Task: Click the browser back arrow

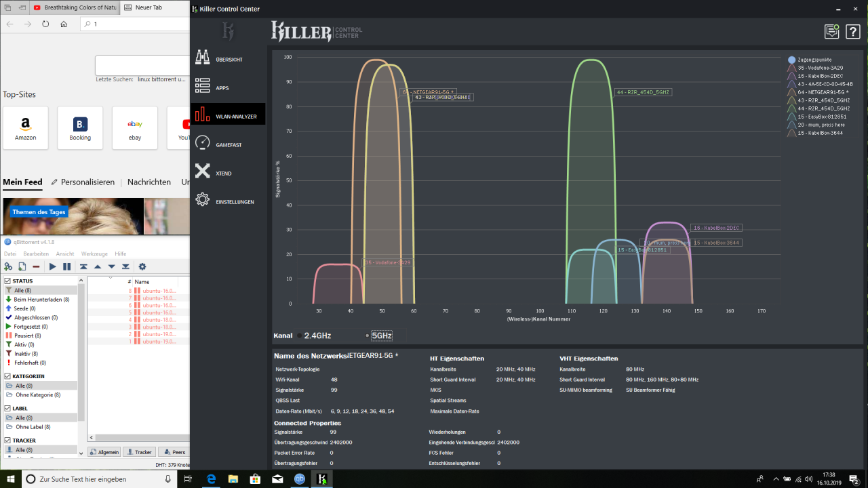Action: [9, 24]
